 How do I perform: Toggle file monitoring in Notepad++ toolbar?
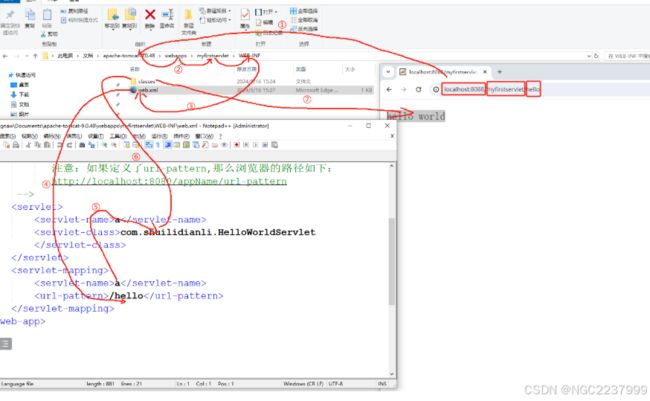tap(224, 145)
